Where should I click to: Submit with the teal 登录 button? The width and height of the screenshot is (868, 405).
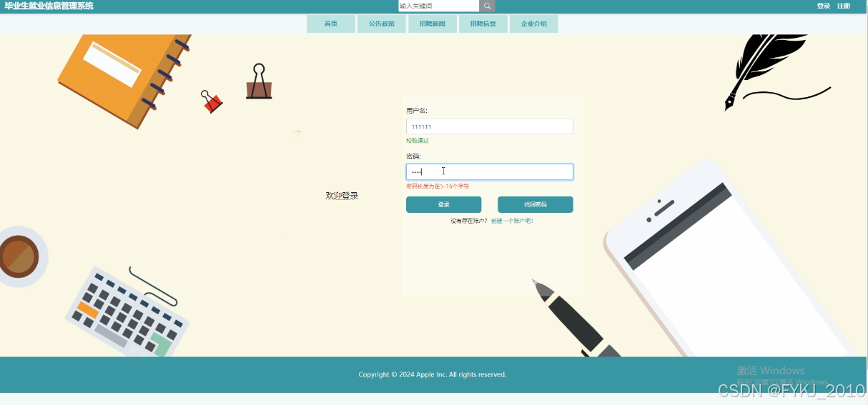pos(443,204)
